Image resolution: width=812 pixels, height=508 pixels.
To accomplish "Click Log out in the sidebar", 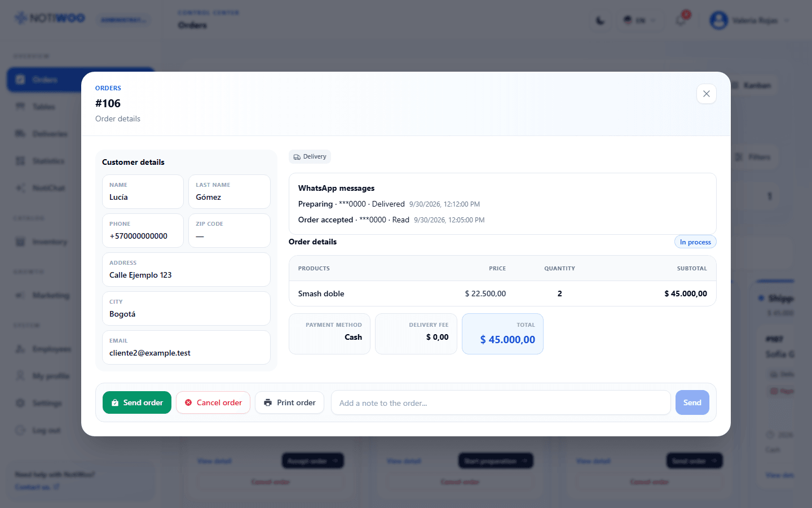I will [44, 430].
